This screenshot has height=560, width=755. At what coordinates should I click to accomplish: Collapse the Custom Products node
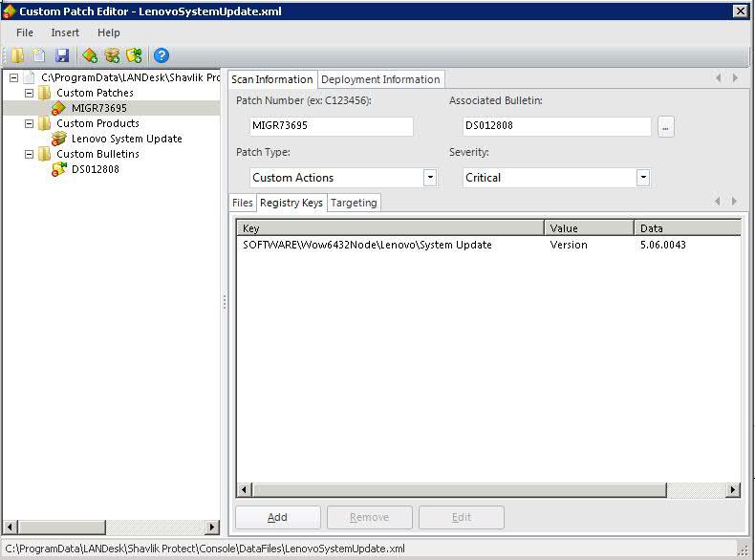(x=30, y=123)
